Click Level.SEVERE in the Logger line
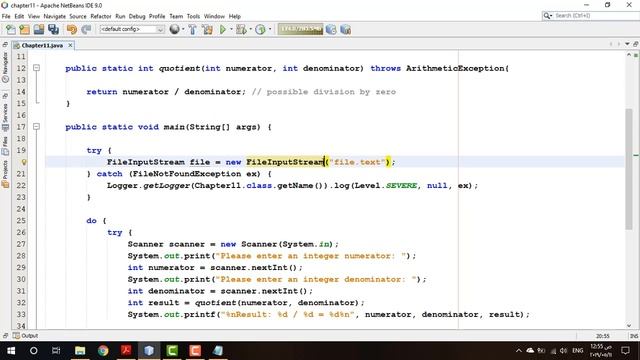 click(x=386, y=185)
